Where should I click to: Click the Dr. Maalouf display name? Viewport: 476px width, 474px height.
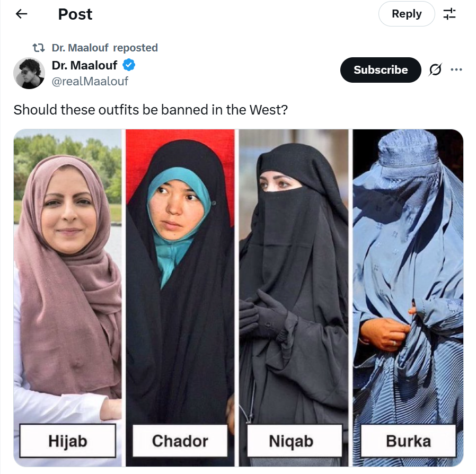84,65
